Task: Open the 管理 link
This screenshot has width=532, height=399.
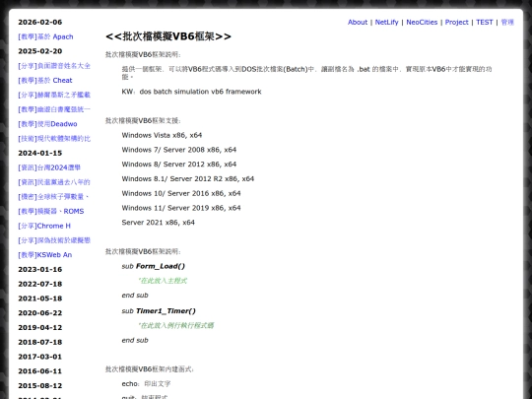Action: 507,23
